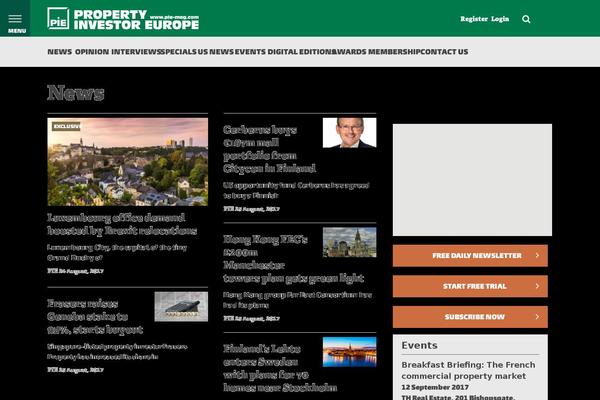Screen dimensions: 600x400
Task: Click the START FREE TRIAL button
Action: pos(470,286)
